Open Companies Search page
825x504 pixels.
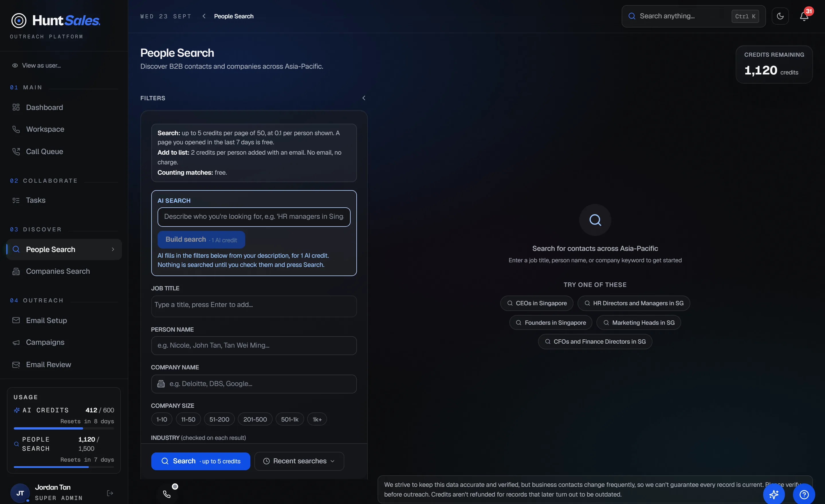click(x=64, y=271)
